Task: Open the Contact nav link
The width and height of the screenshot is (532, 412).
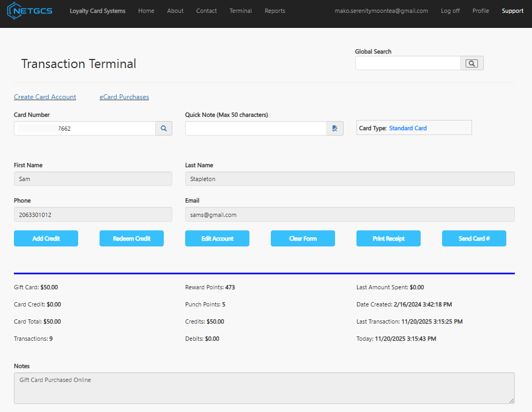Action: pos(207,11)
